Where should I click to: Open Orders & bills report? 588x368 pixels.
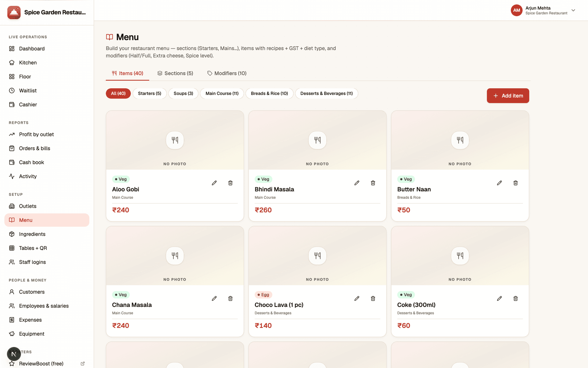click(47, 148)
